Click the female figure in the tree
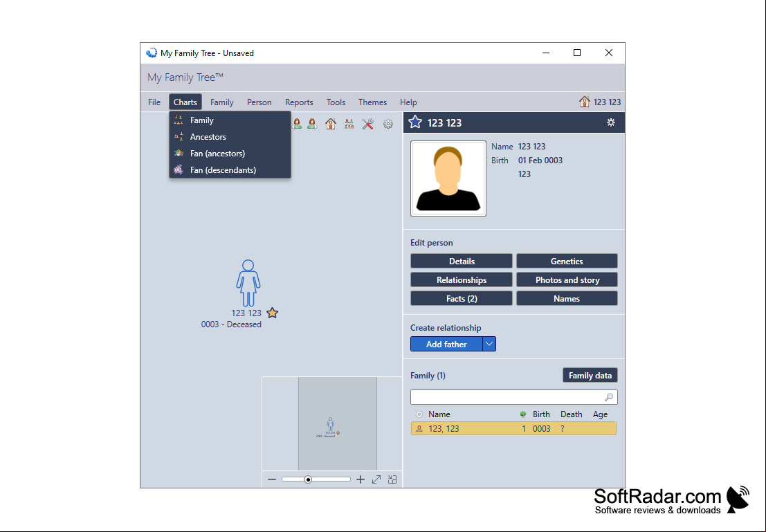This screenshot has width=766, height=532. click(248, 284)
